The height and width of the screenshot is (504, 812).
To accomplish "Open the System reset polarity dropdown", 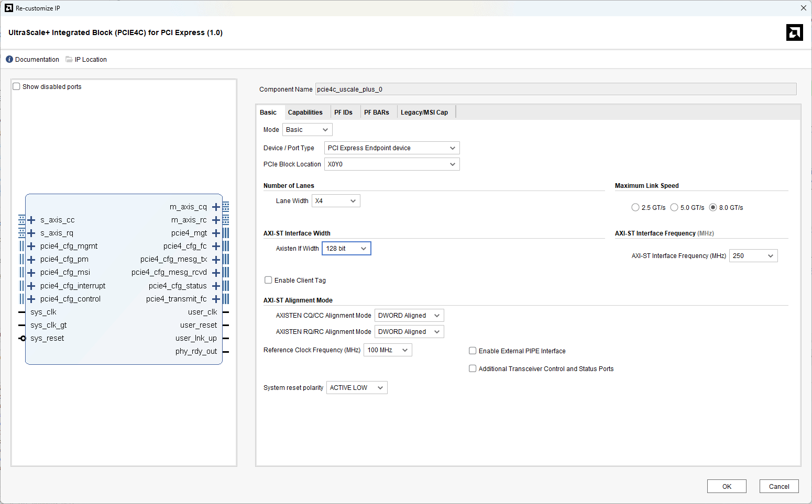I will coord(356,388).
